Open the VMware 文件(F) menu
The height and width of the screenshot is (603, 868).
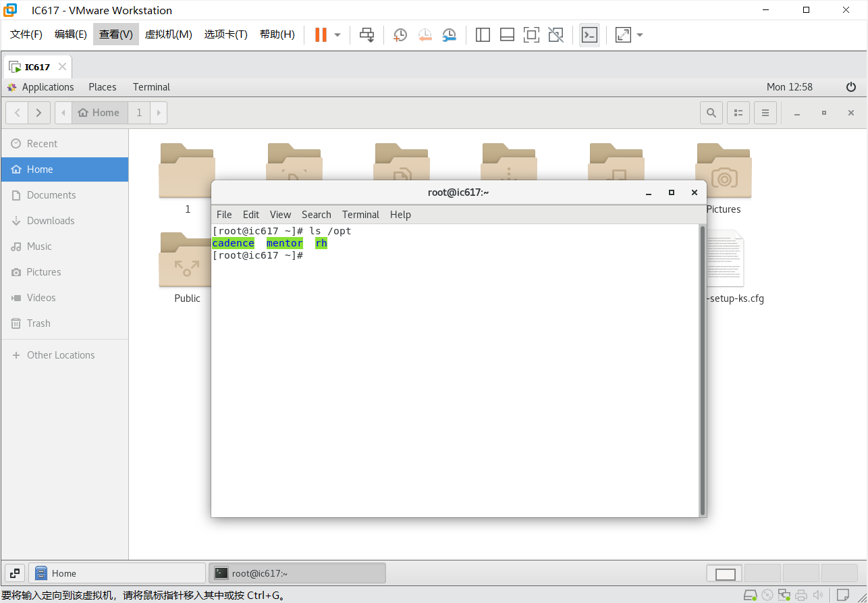point(26,34)
